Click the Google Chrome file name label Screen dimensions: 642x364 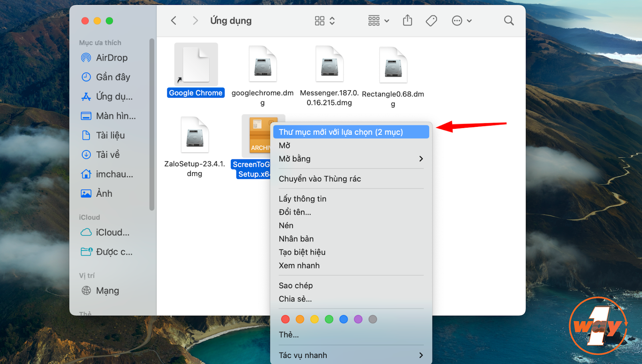[x=196, y=93]
